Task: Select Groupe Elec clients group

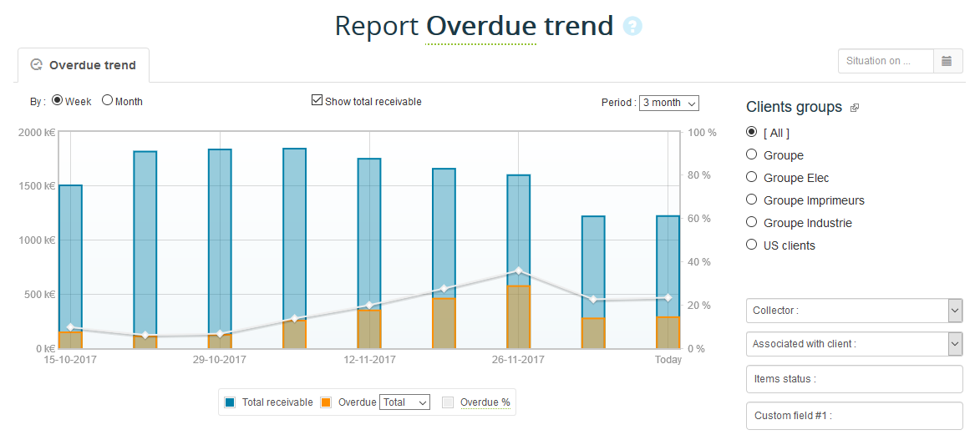Action: [752, 177]
